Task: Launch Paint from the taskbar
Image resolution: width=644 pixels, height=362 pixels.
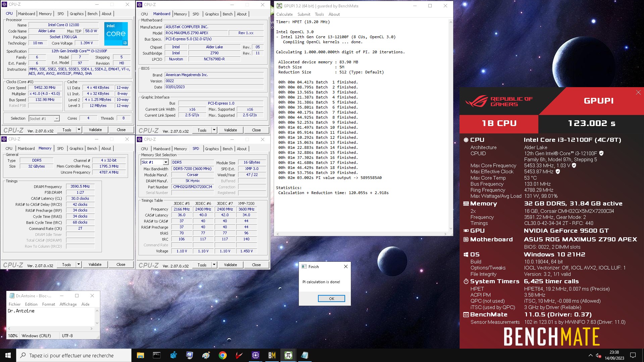Action: coord(206,355)
